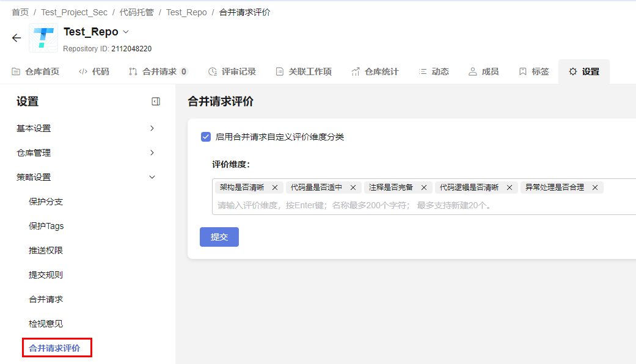The image size is (636, 364).
Task: Click the 提交 button
Action: click(219, 237)
